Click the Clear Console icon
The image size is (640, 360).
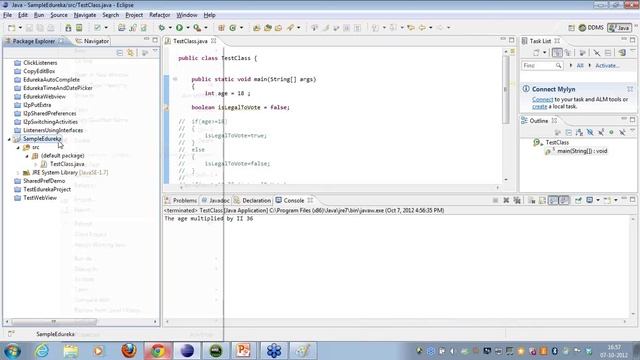coord(531,200)
